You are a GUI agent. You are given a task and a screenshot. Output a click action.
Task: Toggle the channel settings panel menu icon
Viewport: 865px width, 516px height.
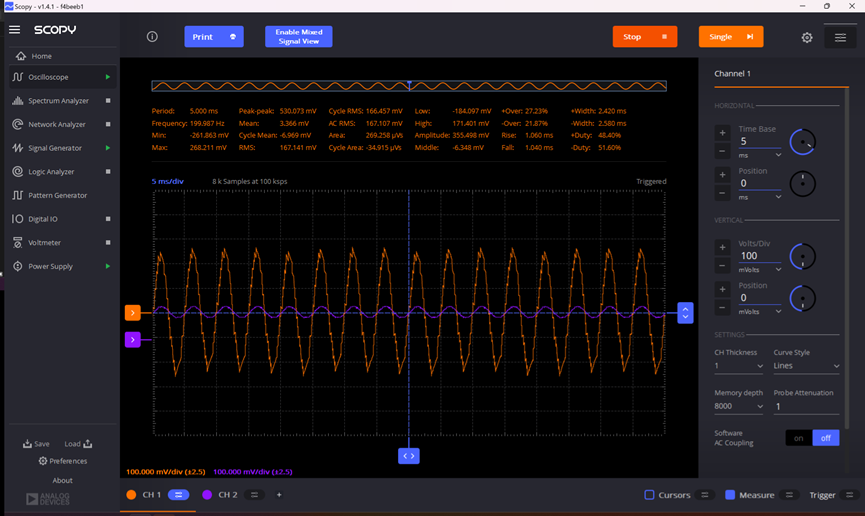coord(840,38)
